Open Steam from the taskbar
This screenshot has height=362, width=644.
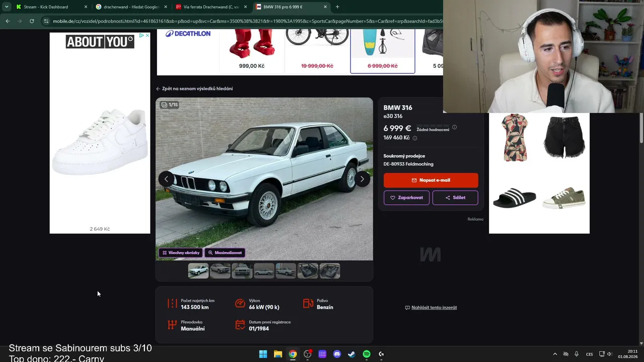[352, 354]
